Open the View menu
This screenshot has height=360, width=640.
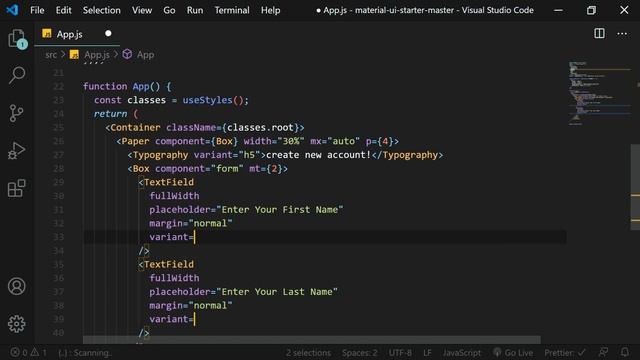(x=142, y=10)
